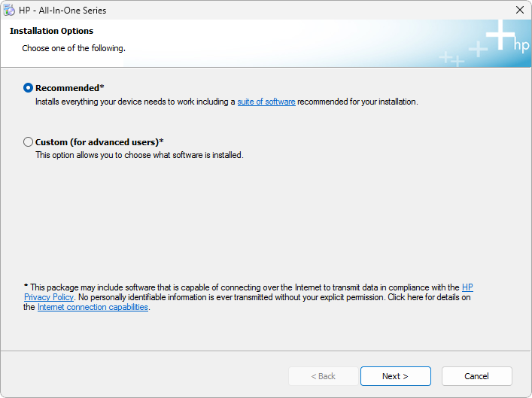Screen dimensions: 532x398
Task: Click the "Custom (for advanced users)*" label
Action: click(x=99, y=142)
